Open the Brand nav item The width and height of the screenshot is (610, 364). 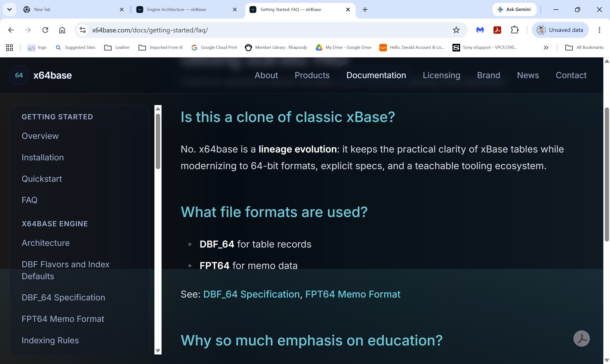click(488, 75)
